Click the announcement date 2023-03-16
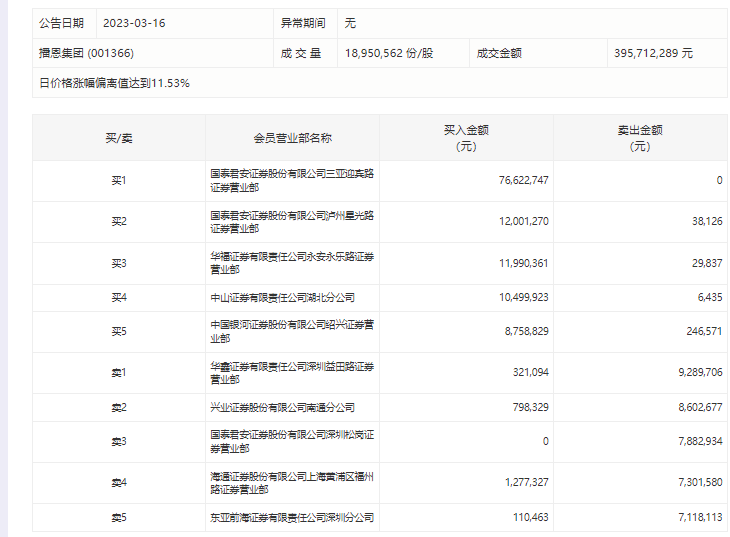The height and width of the screenshot is (537, 730). (134, 23)
